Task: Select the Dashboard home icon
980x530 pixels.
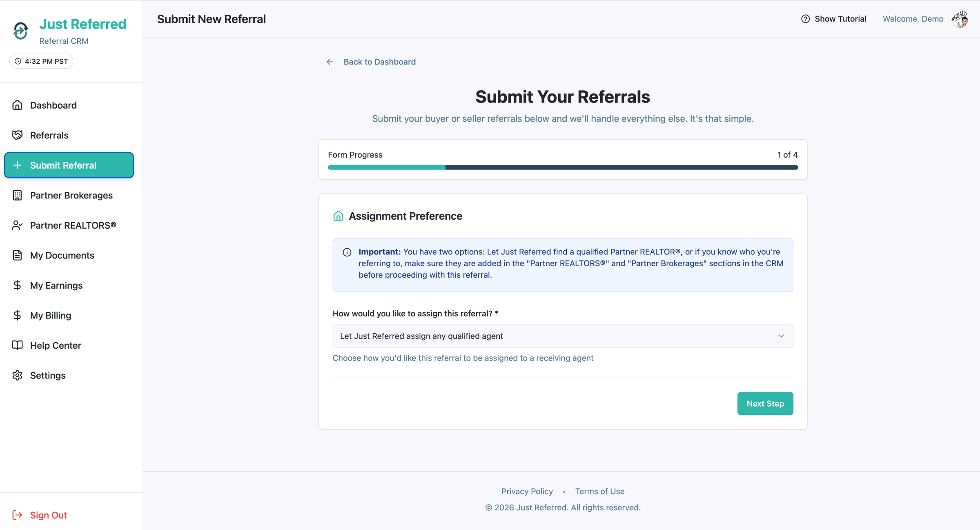Action: click(x=18, y=105)
